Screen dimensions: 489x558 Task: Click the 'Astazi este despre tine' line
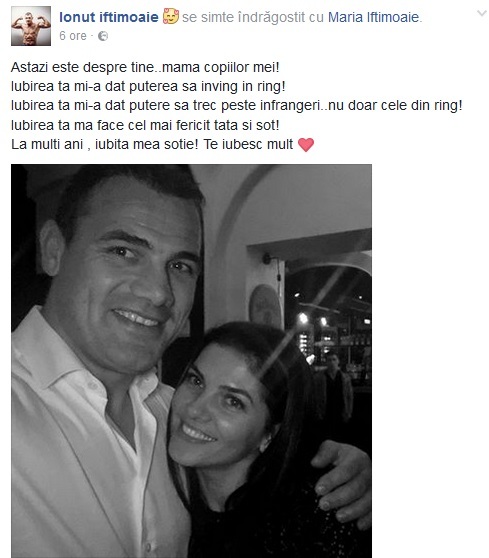(x=145, y=67)
